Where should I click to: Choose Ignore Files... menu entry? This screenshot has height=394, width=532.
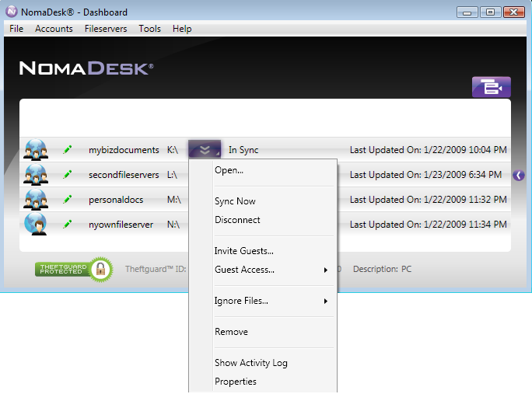click(241, 301)
